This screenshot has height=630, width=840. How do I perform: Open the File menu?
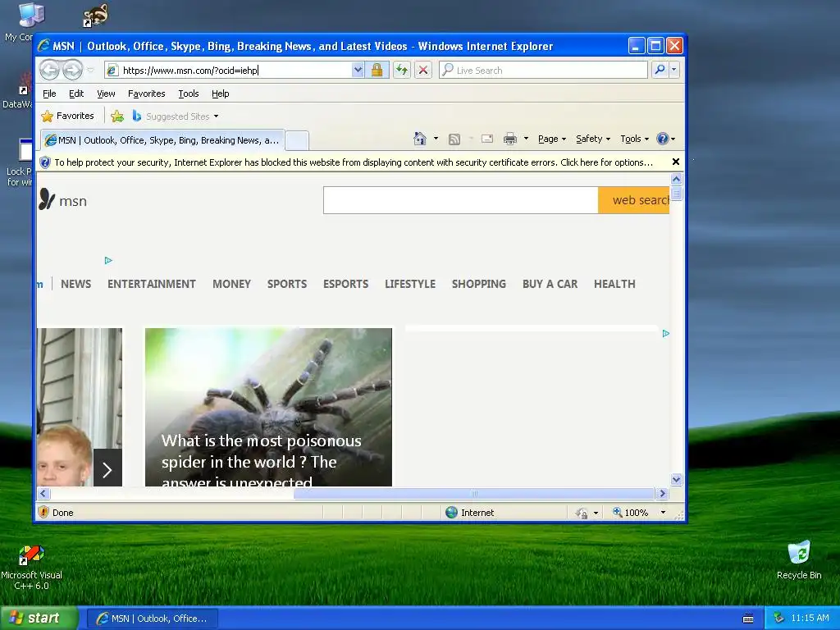click(49, 94)
